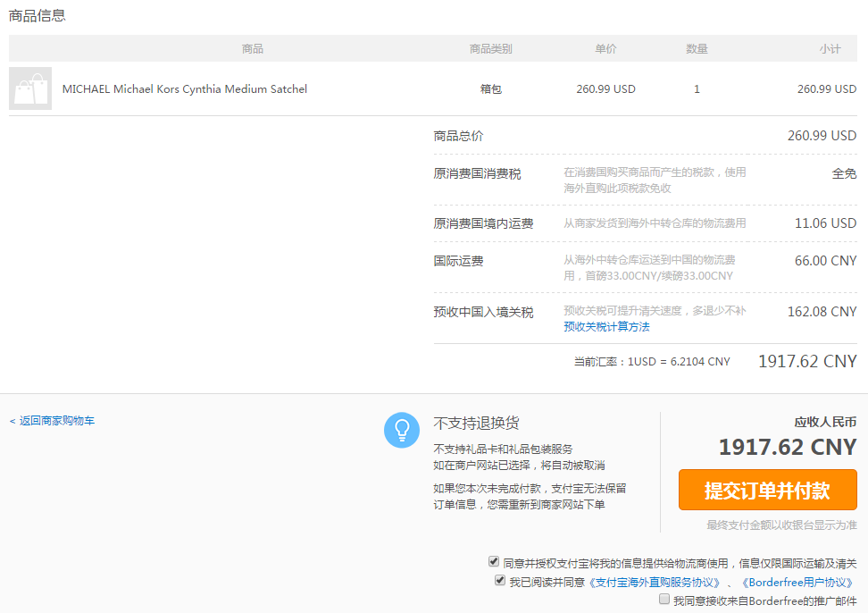Enable receiving Borderfree promotional emails checkbox

pos(664,599)
